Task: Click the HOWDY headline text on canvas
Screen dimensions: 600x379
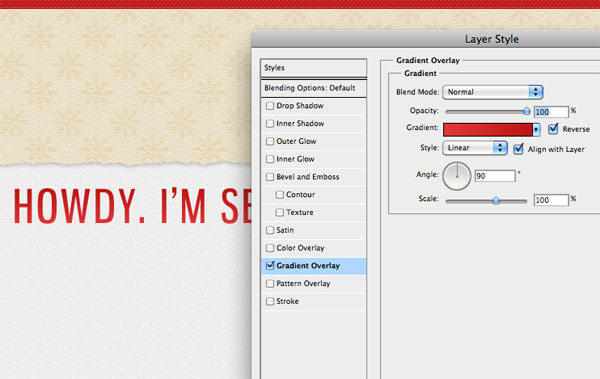Action: click(x=132, y=206)
